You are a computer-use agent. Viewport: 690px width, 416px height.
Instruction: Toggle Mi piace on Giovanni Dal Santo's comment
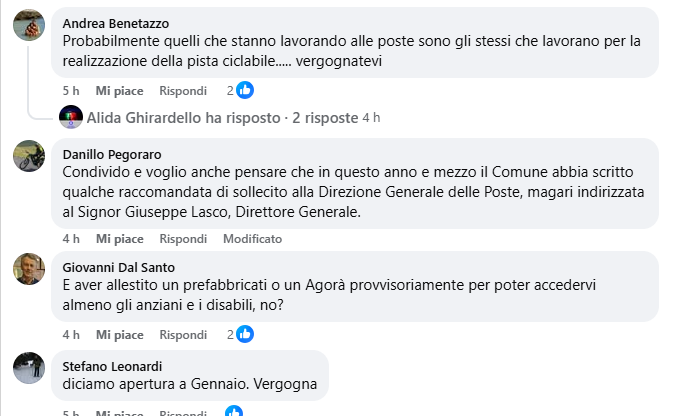click(x=120, y=334)
